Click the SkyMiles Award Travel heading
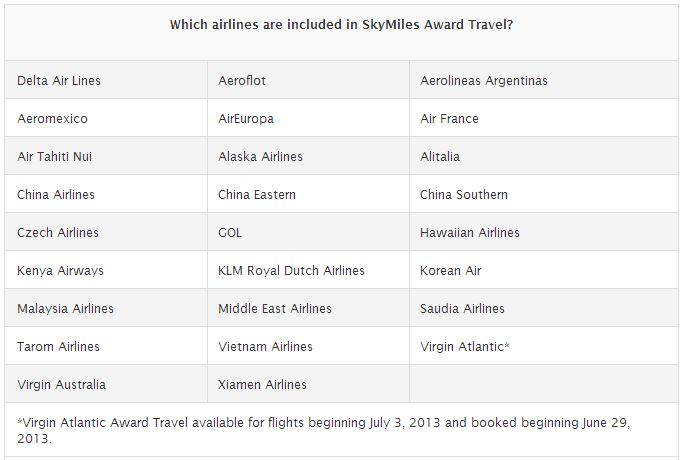This screenshot has height=460, width=683. click(342, 24)
